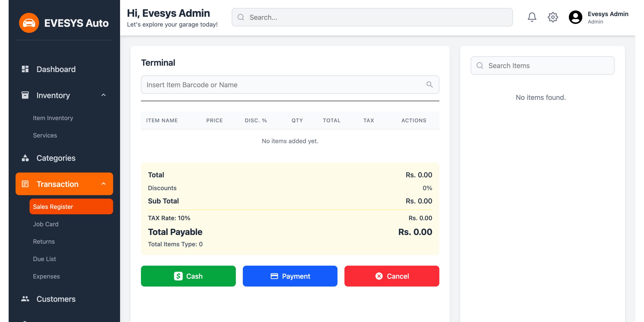
Task: Collapse the Transaction menu chevron
Action: (x=103, y=184)
